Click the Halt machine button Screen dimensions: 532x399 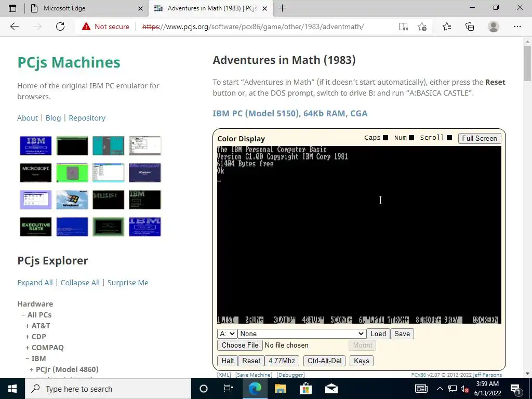coord(228,361)
